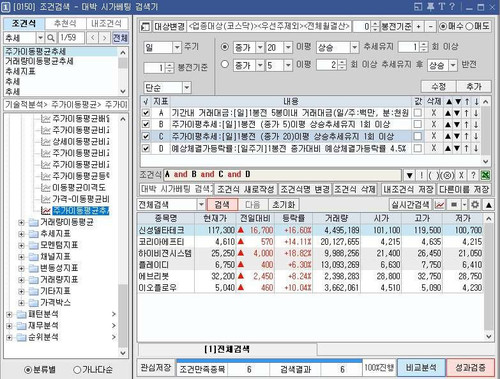
Task: Select the 종가 20 이평 radio option
Action: click(x=225, y=47)
